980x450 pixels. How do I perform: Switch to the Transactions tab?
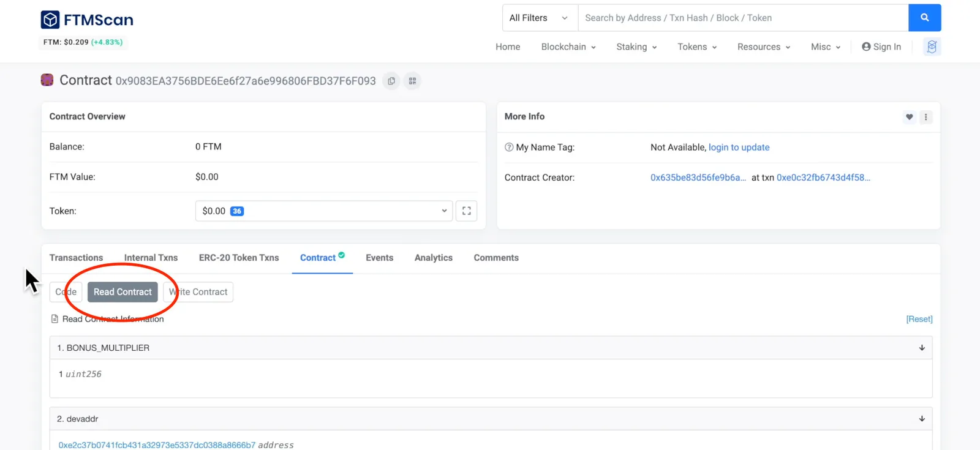point(76,258)
